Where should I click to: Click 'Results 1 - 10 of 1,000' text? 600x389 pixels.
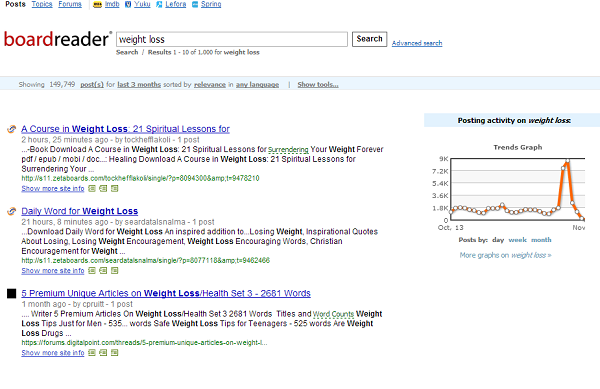(180, 52)
